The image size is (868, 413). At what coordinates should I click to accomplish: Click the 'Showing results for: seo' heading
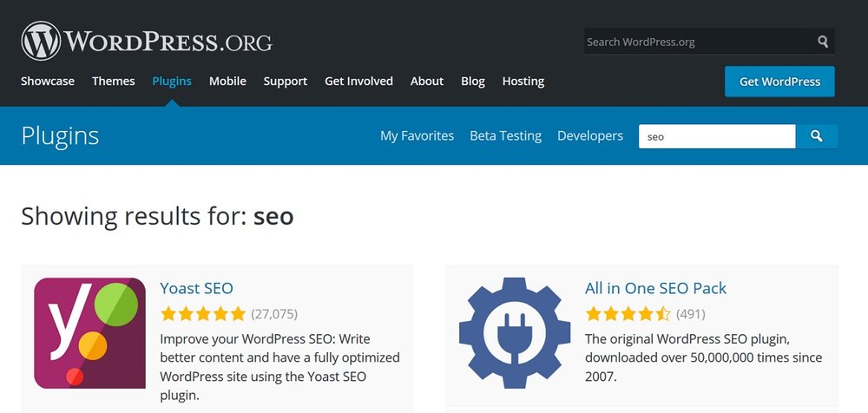click(157, 216)
